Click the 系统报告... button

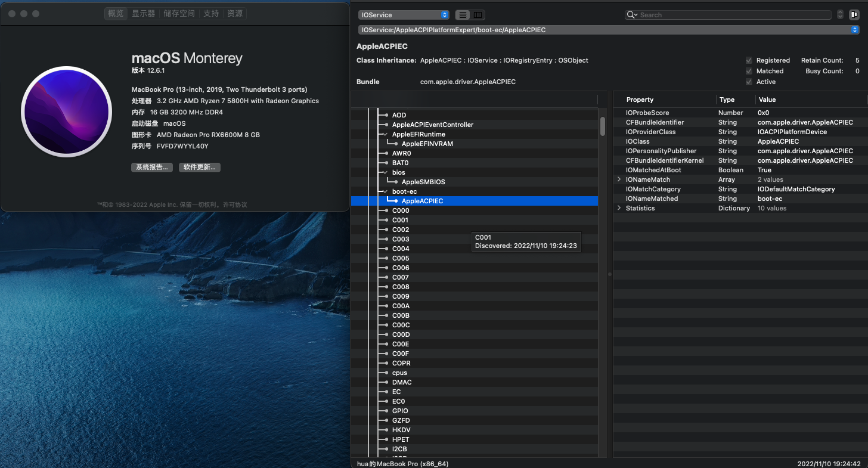click(152, 168)
